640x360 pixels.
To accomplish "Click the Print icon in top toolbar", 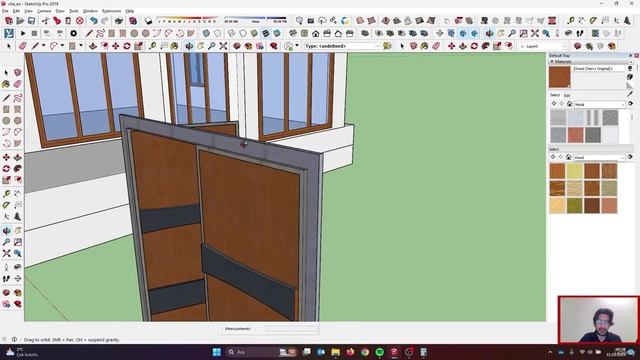I will click(x=119, y=20).
